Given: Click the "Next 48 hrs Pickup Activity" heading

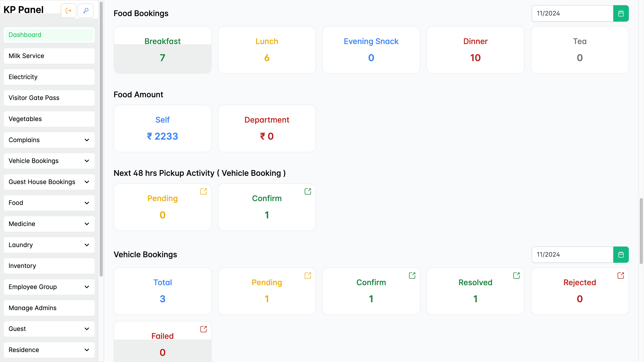Looking at the screenshot, I should click(199, 173).
